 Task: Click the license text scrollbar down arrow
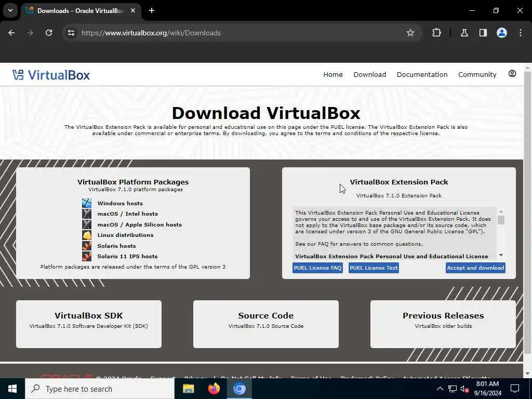(x=501, y=255)
